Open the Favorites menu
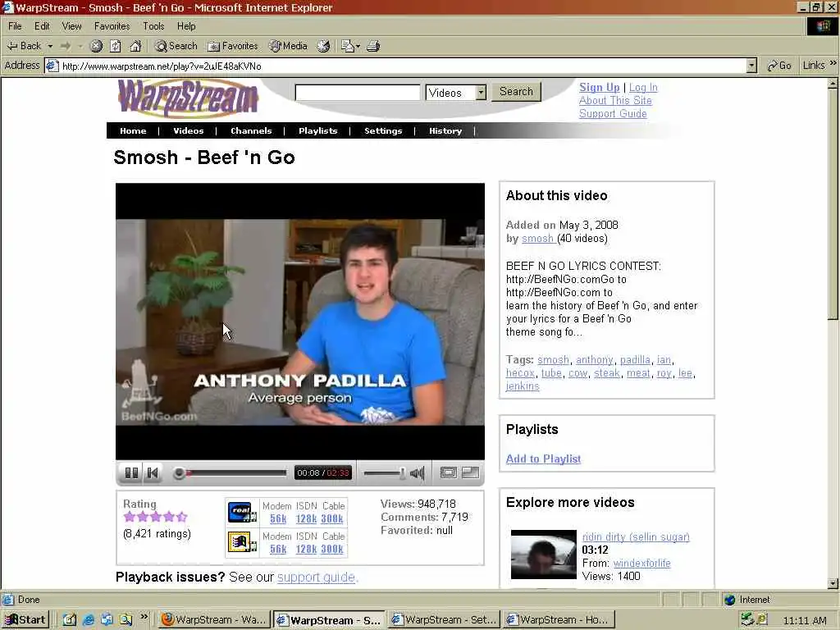The width and height of the screenshot is (840, 630). (x=112, y=25)
